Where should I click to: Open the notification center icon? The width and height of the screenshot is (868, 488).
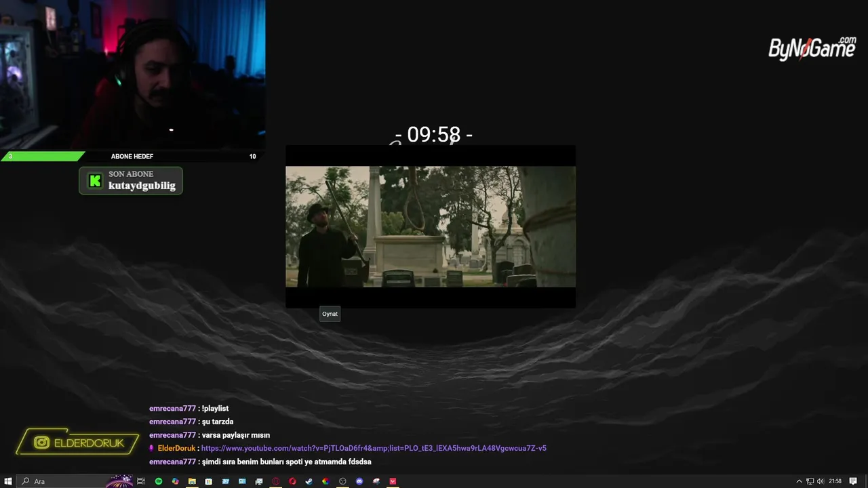point(853,481)
